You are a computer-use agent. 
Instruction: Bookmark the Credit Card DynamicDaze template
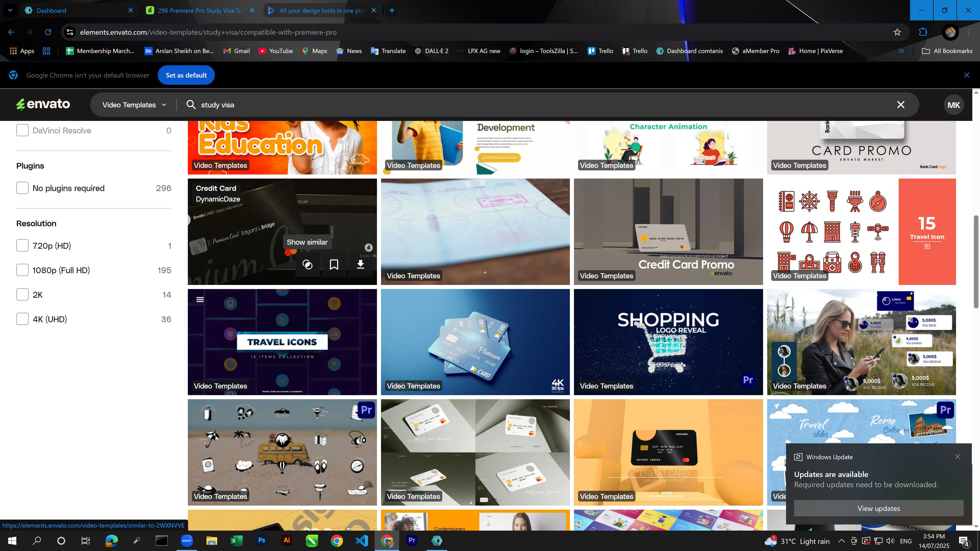[334, 264]
